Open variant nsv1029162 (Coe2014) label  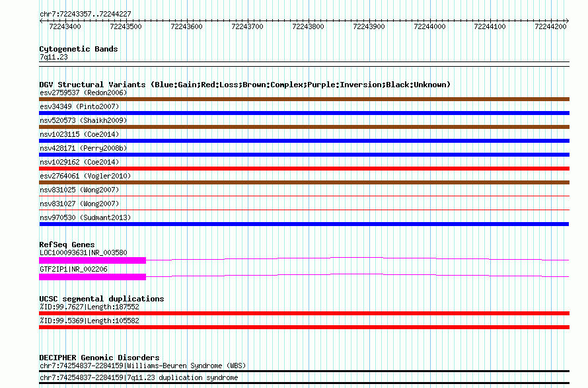pyautogui.click(x=79, y=162)
